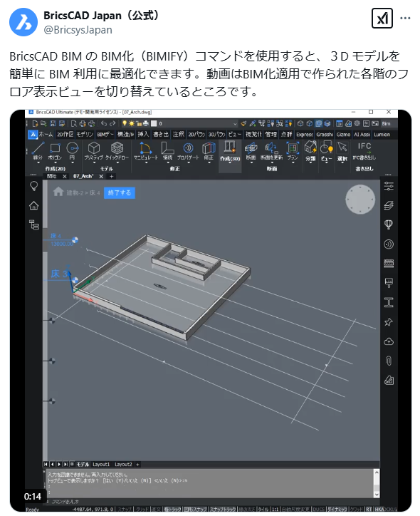The height and width of the screenshot is (516, 420).
Task: Select the 円 circle tool
Action: 72,150
